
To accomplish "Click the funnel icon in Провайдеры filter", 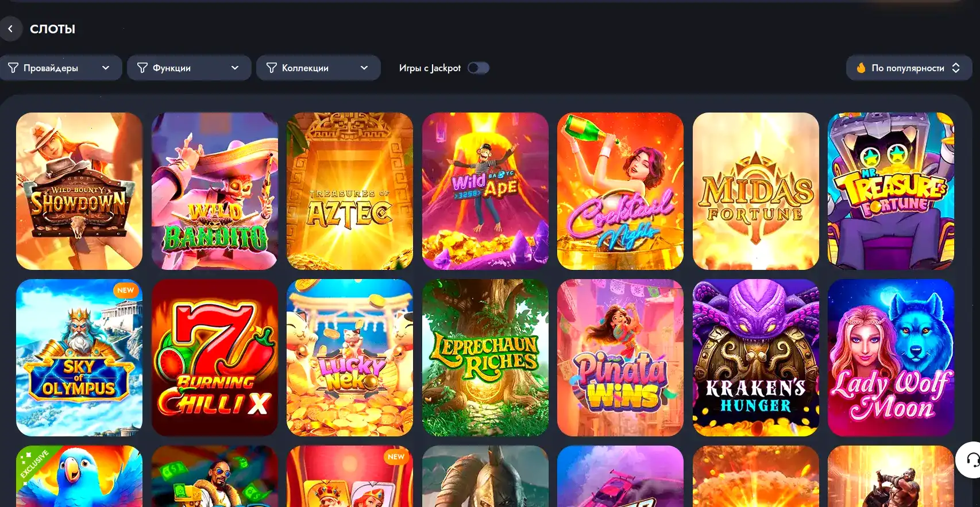I will 13,68.
